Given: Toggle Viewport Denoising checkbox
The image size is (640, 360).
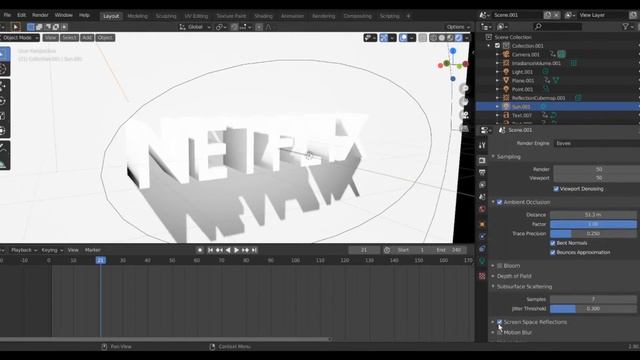Looking at the screenshot, I should pyautogui.click(x=556, y=189).
